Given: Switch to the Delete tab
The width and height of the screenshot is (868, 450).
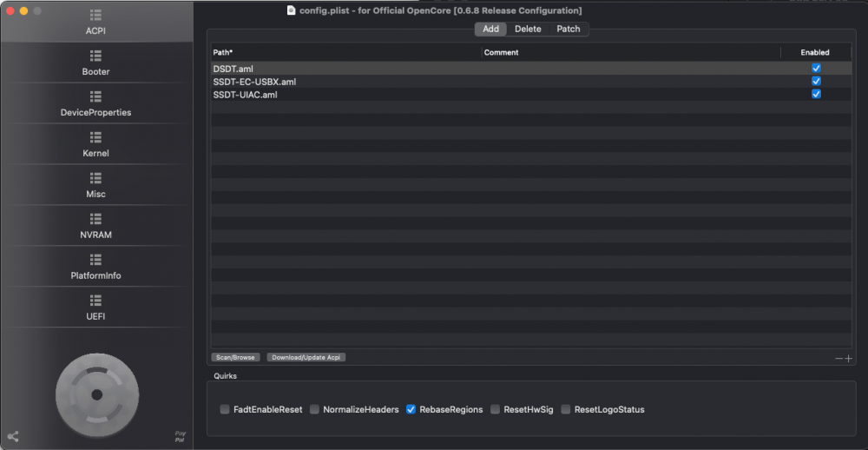Looking at the screenshot, I should click(x=528, y=29).
